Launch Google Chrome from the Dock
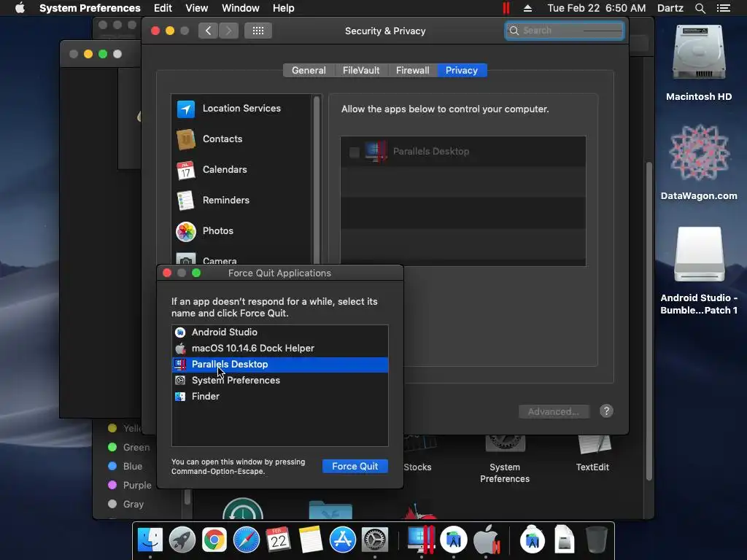The width and height of the screenshot is (747, 560). click(x=214, y=540)
